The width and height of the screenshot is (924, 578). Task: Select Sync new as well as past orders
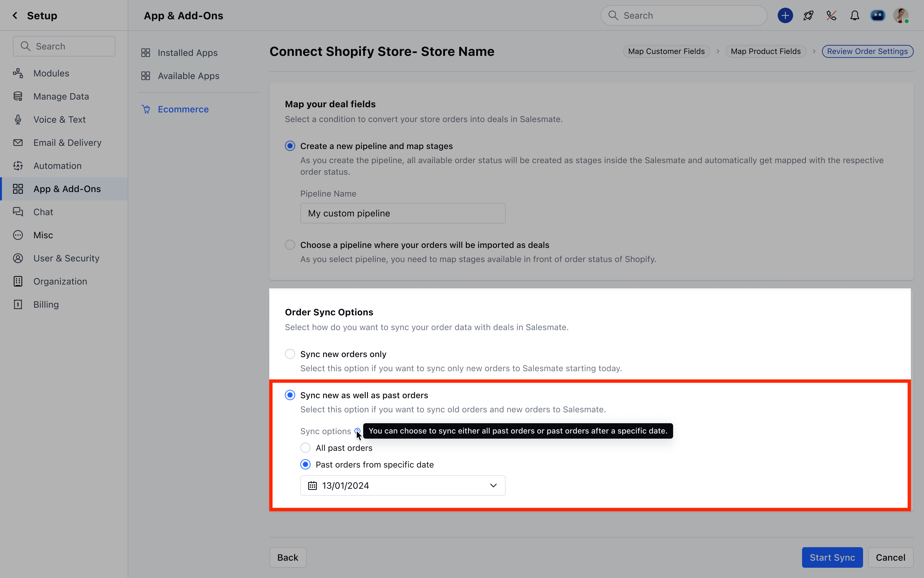point(290,395)
